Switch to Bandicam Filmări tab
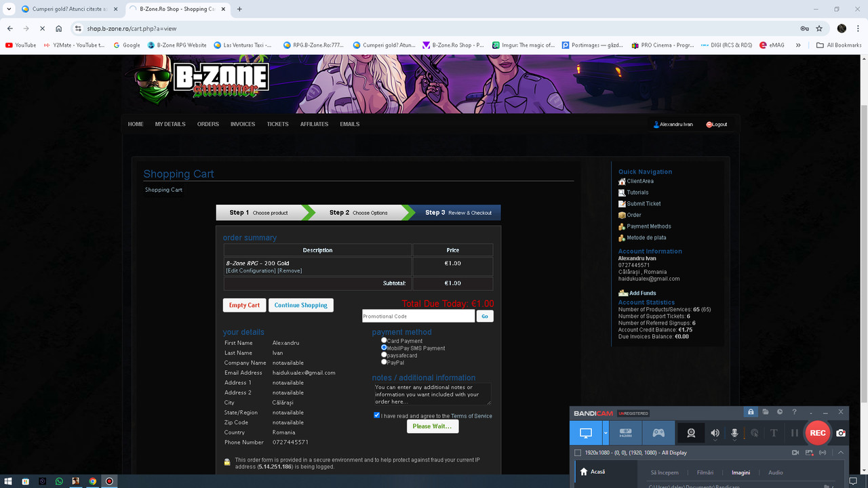 pyautogui.click(x=705, y=472)
